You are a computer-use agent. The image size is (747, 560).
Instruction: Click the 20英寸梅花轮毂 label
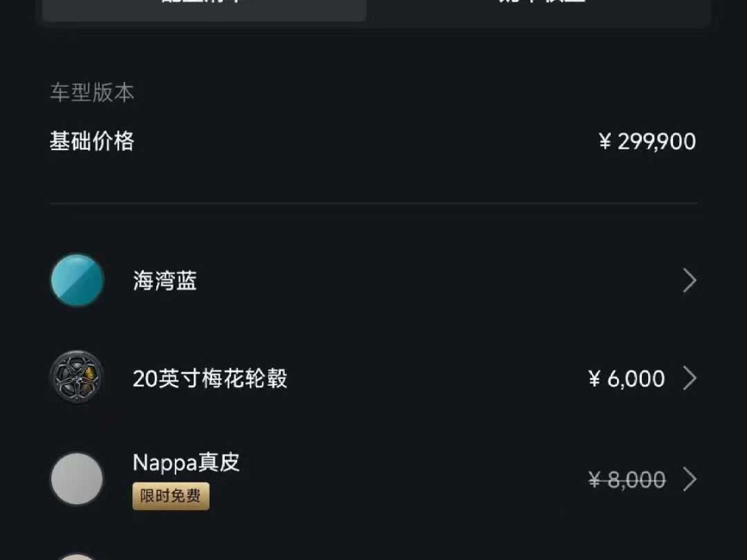point(210,378)
